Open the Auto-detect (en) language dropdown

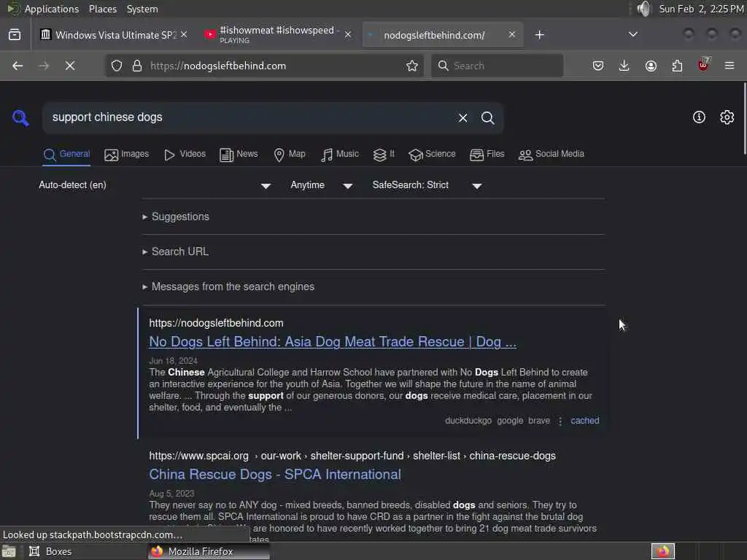(155, 185)
